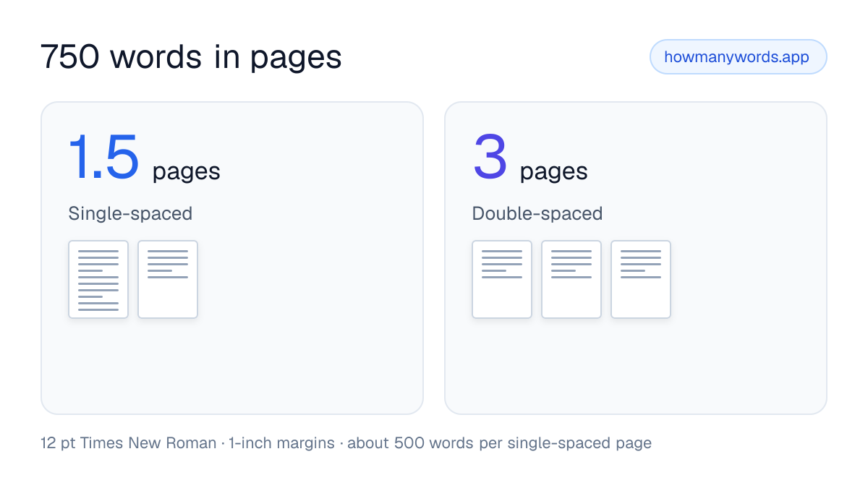
Task: Click the 'Double-spaced' label
Action: (537, 214)
